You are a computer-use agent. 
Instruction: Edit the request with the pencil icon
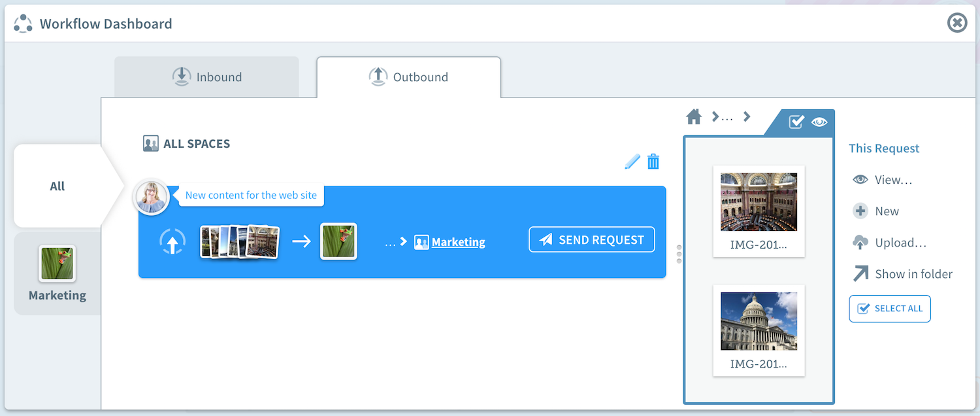(x=632, y=162)
